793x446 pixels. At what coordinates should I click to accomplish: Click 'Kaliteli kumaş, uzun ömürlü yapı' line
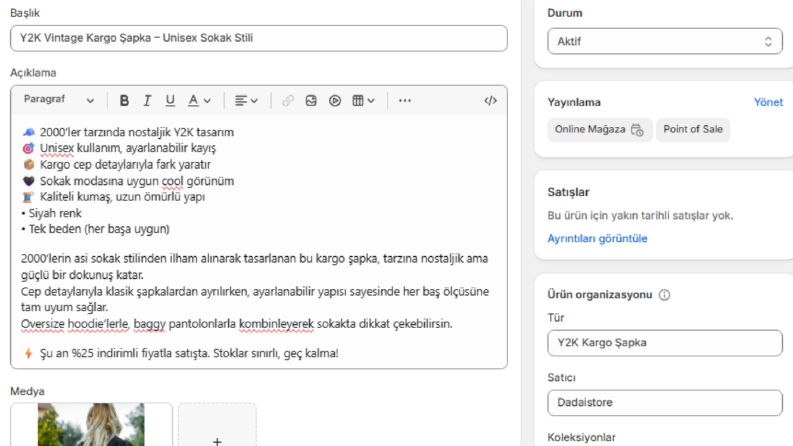(x=114, y=197)
